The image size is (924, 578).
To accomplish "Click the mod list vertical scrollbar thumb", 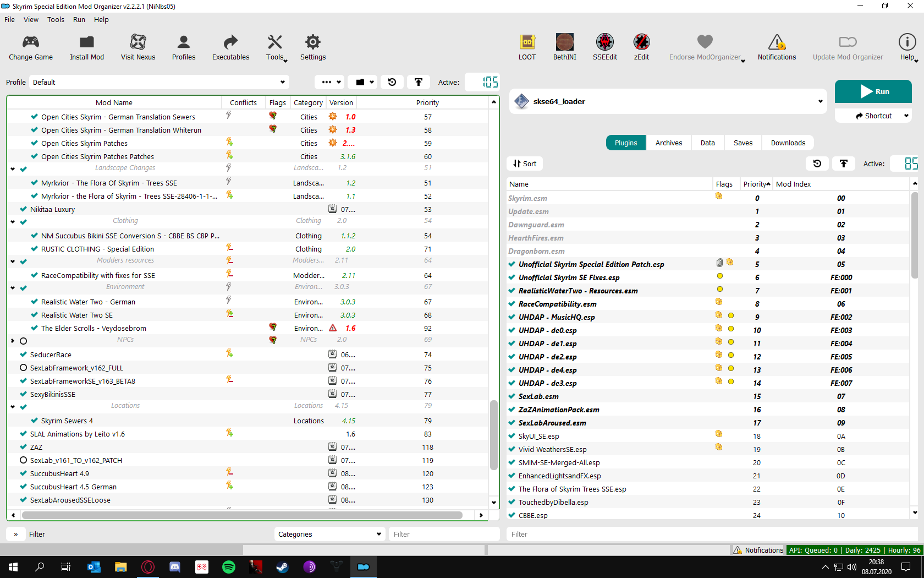I will pyautogui.click(x=494, y=435).
